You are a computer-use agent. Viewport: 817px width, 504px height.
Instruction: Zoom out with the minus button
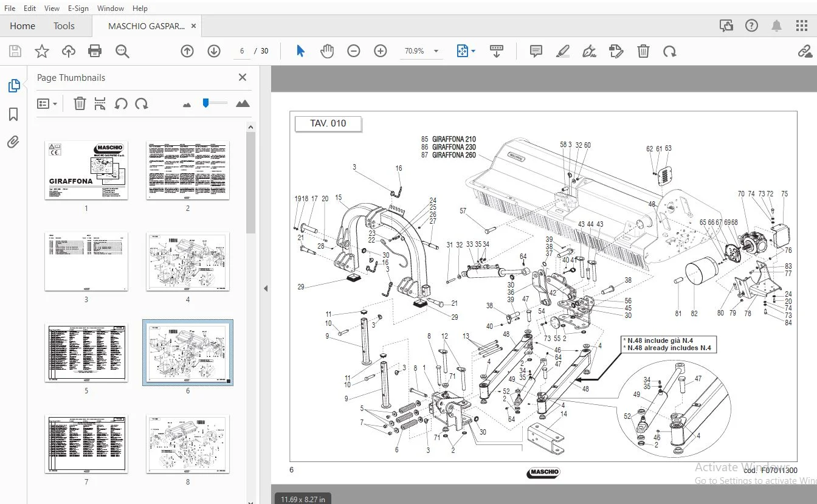click(x=354, y=51)
